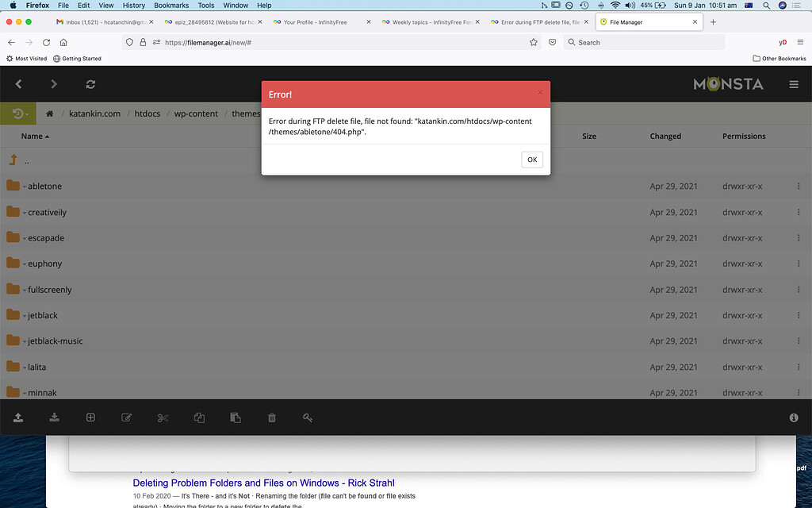812x508 pixels.
Task: Select the cut scissors icon
Action: pos(163,418)
